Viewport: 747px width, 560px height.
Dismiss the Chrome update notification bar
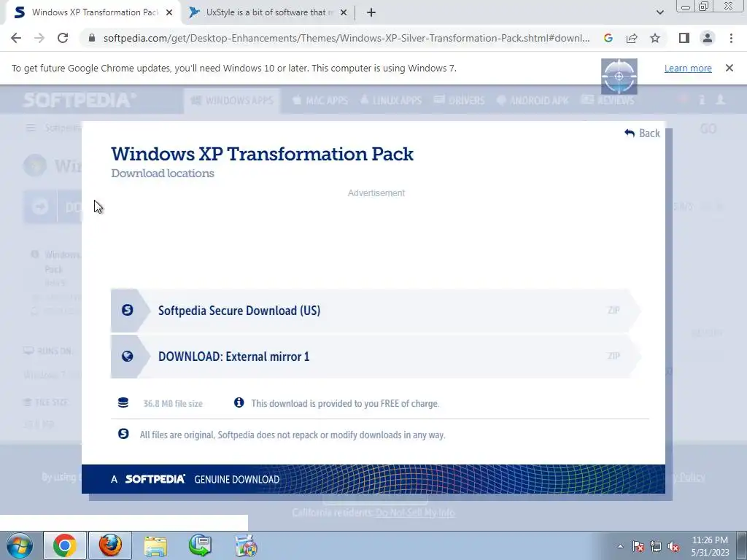coord(729,68)
